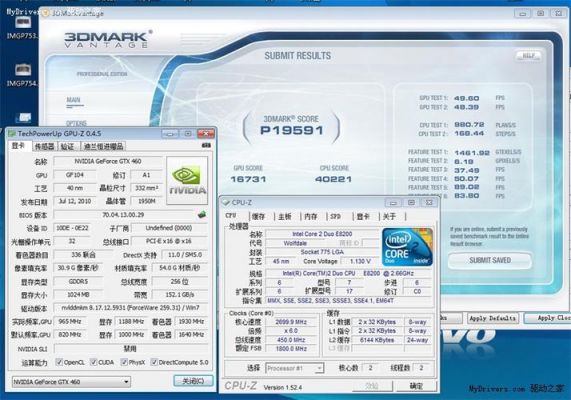This screenshot has width=571, height=400.
Task: Open IMGP754 desktop icon
Action: pos(23,75)
